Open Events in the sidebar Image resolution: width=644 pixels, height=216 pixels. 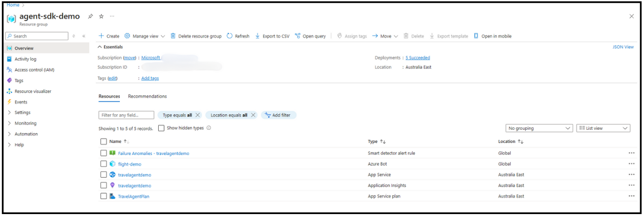(46, 102)
